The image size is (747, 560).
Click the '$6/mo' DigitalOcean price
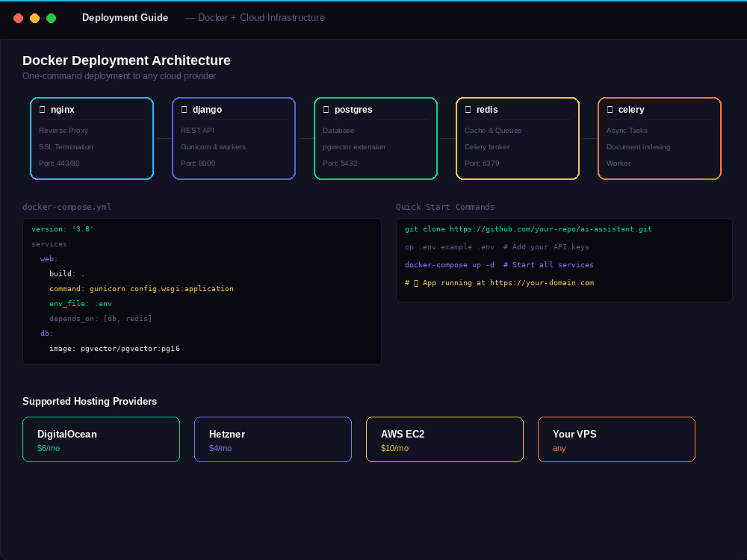pos(49,448)
